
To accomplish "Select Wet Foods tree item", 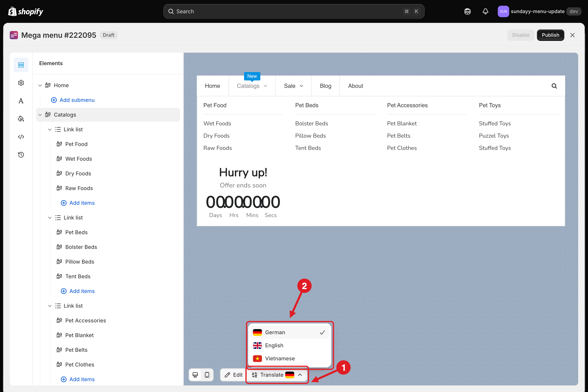I will click(78, 159).
